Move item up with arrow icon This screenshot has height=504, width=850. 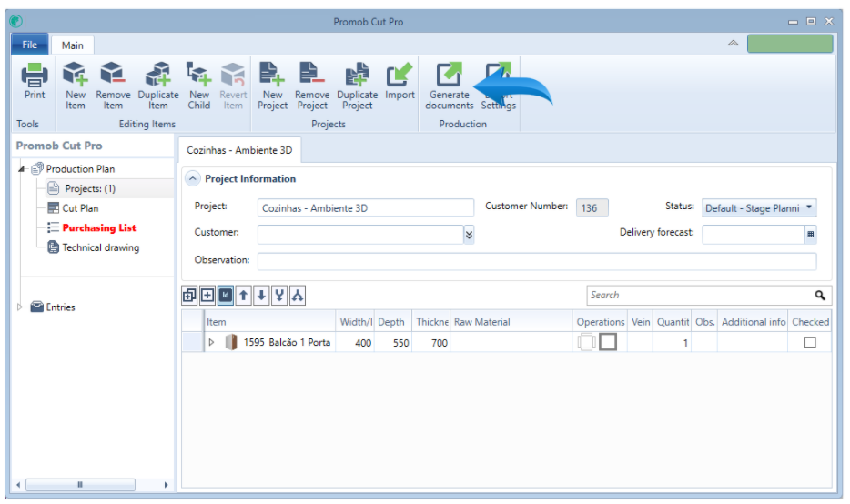[243, 296]
